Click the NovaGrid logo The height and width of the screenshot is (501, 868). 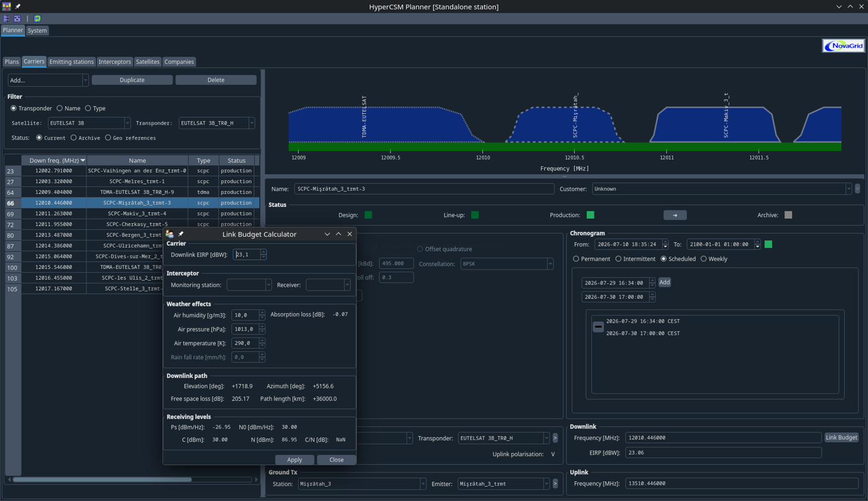(x=843, y=46)
